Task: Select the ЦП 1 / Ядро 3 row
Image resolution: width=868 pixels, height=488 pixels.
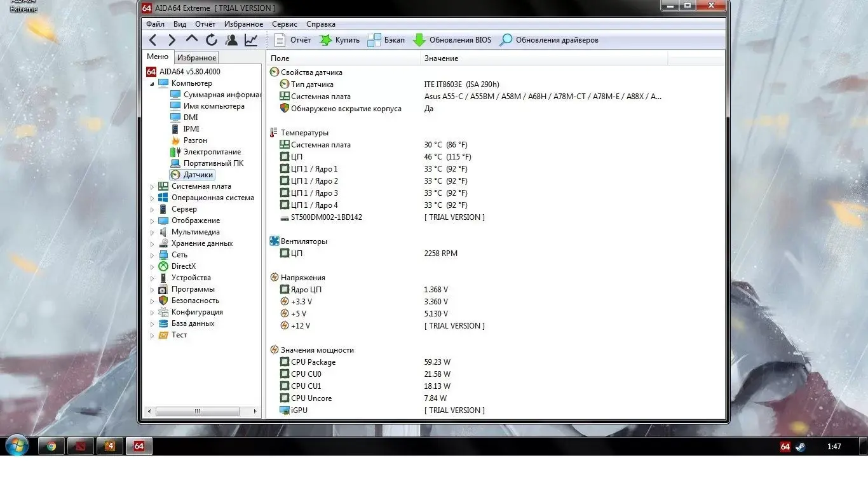Action: 496,193
